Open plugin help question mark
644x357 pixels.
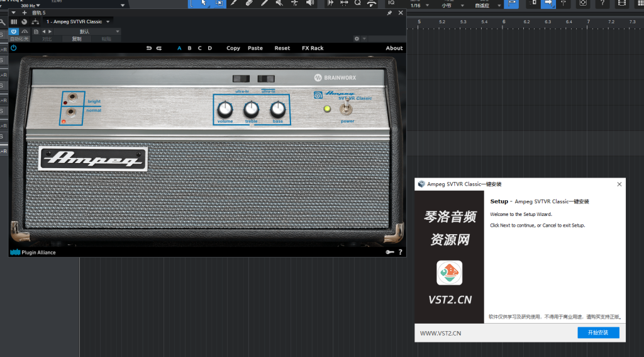click(401, 252)
